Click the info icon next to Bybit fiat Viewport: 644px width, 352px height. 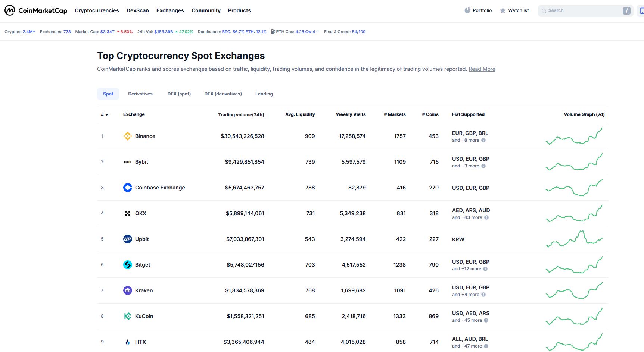point(483,166)
